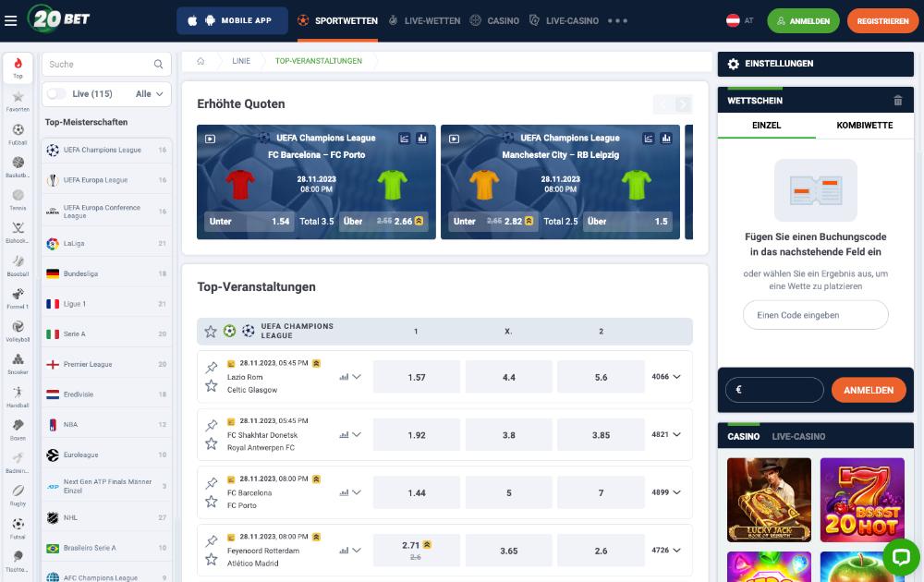
Task: Click orange Anmelden button in bet slip
Action: click(x=869, y=390)
